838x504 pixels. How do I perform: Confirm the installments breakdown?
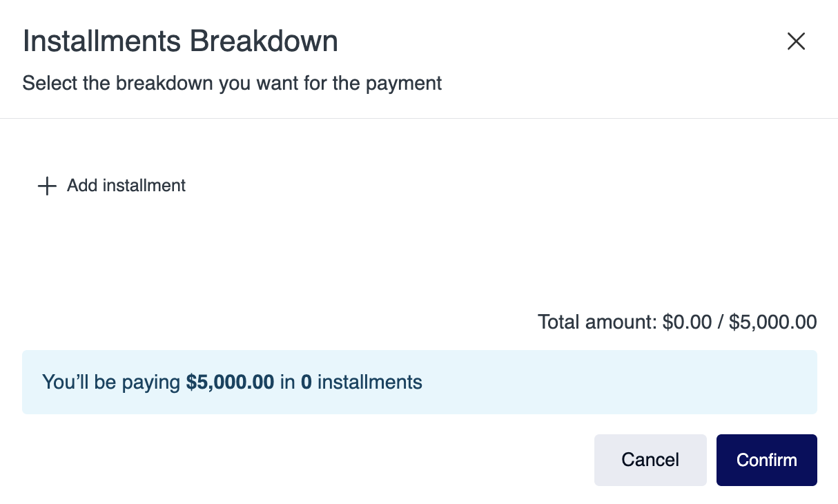click(766, 460)
